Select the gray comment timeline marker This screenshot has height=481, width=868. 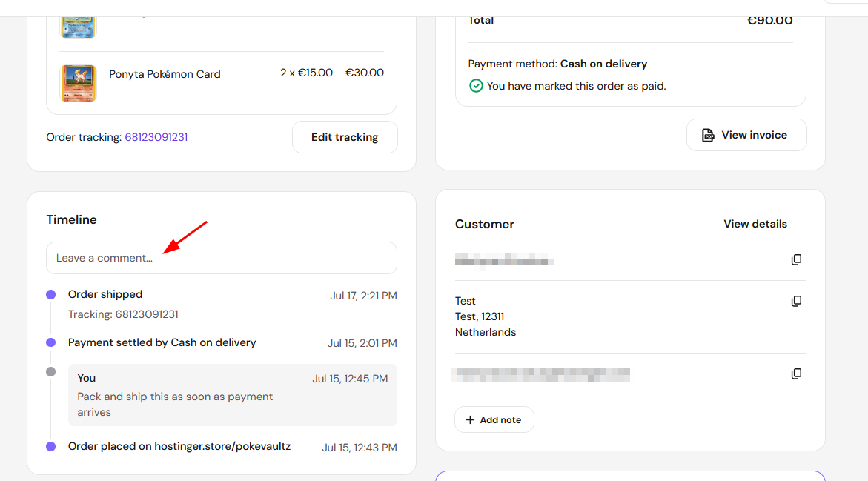[51, 372]
